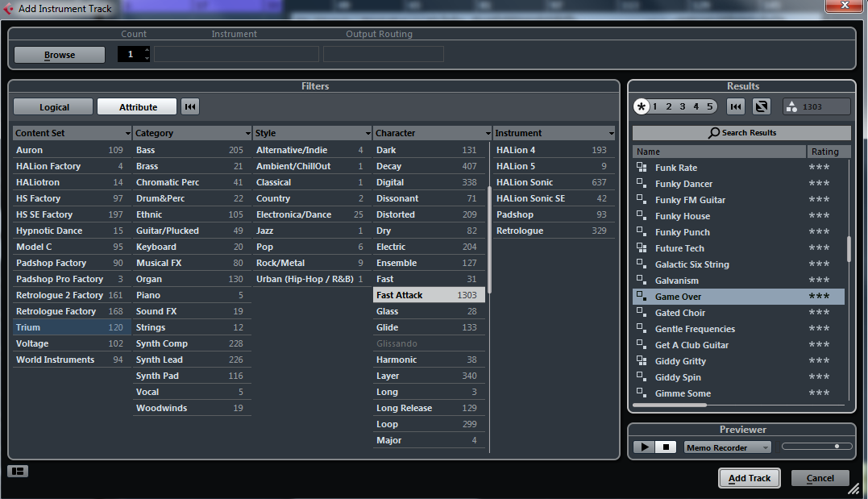
Task: Open the Character column dropdown
Action: (x=488, y=134)
